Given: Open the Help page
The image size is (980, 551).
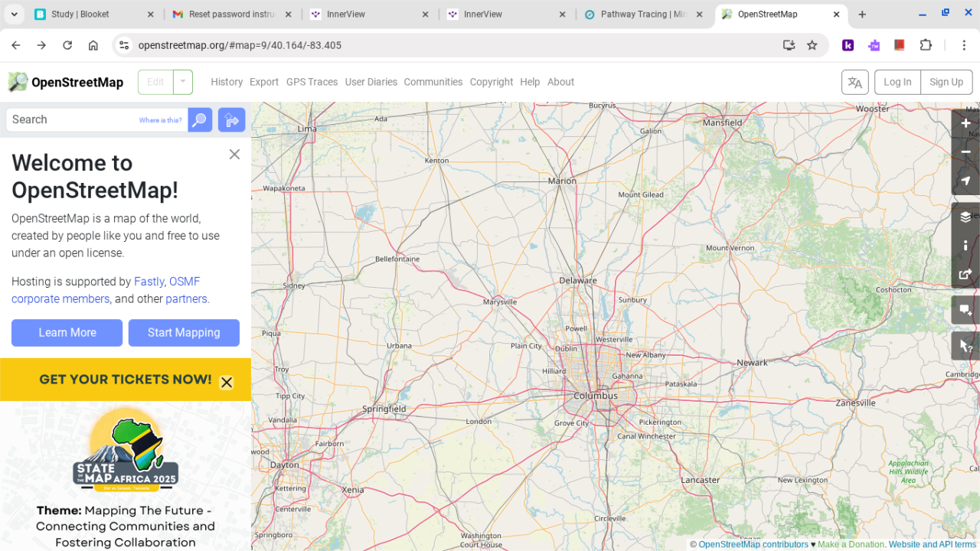Looking at the screenshot, I should click(x=530, y=82).
